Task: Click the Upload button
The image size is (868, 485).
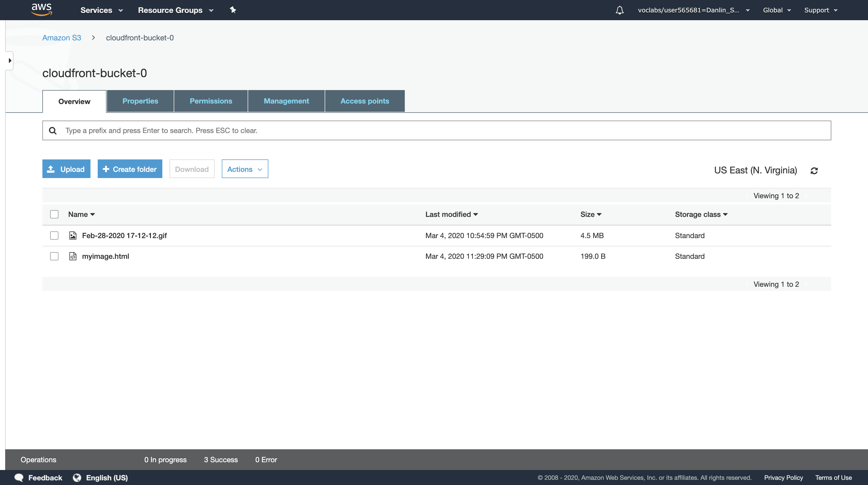Action: click(66, 169)
